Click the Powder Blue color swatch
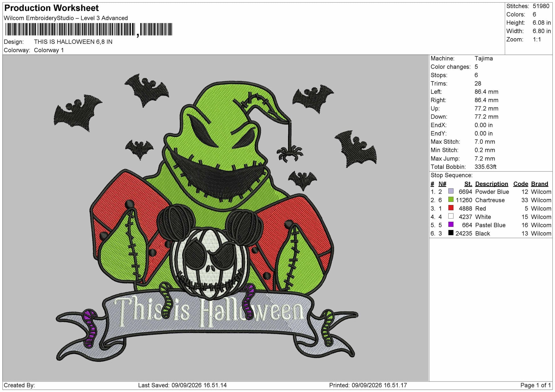 451,191
